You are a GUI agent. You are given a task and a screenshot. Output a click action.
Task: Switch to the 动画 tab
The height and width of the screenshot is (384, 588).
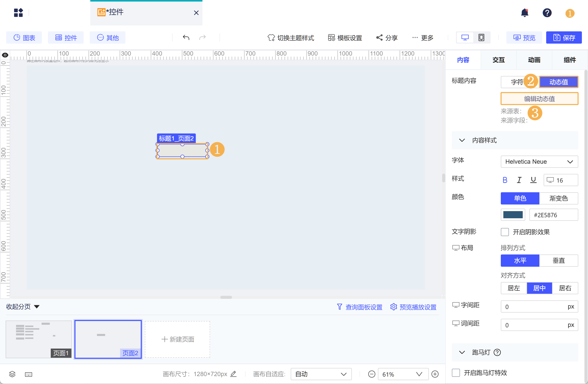pyautogui.click(x=534, y=60)
